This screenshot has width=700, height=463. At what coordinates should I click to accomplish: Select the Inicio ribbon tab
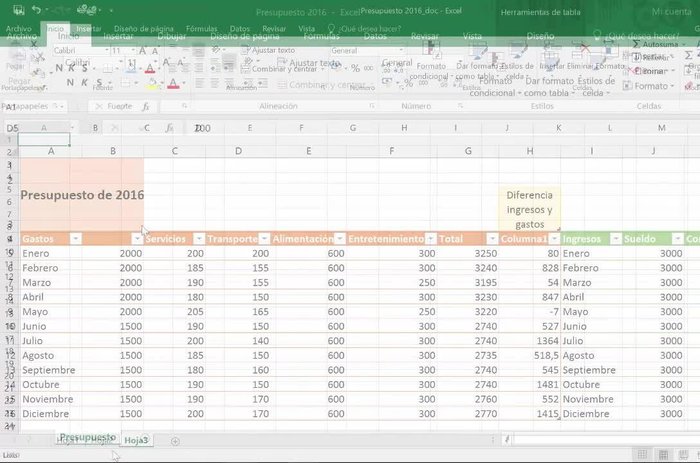pos(68,36)
